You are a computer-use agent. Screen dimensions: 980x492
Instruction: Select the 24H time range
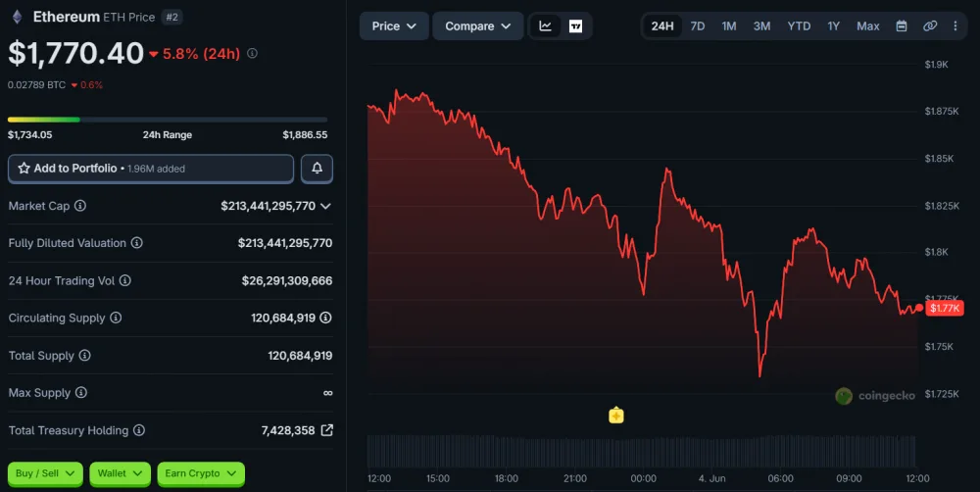[661, 26]
